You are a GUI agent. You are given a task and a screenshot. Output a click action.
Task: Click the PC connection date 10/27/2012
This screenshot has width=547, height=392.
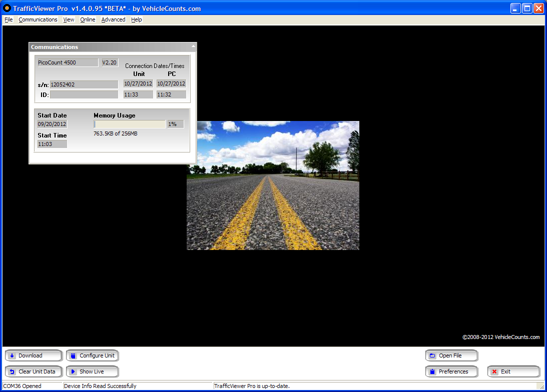tap(171, 83)
